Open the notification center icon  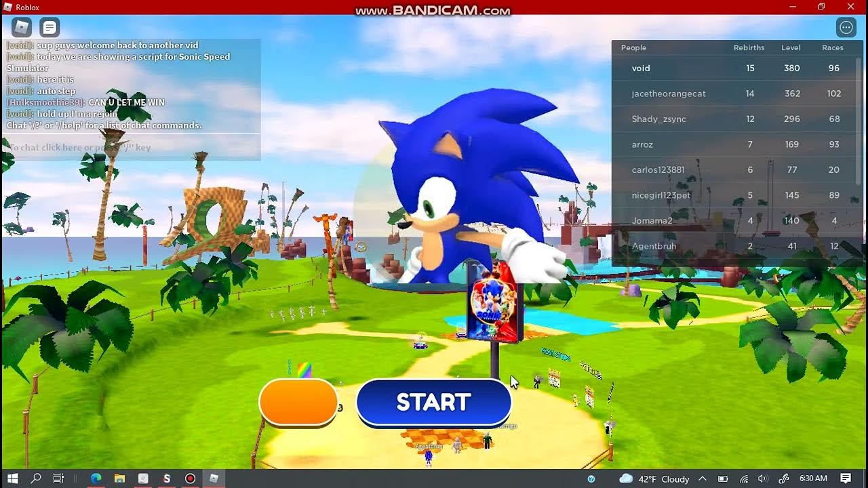846,479
